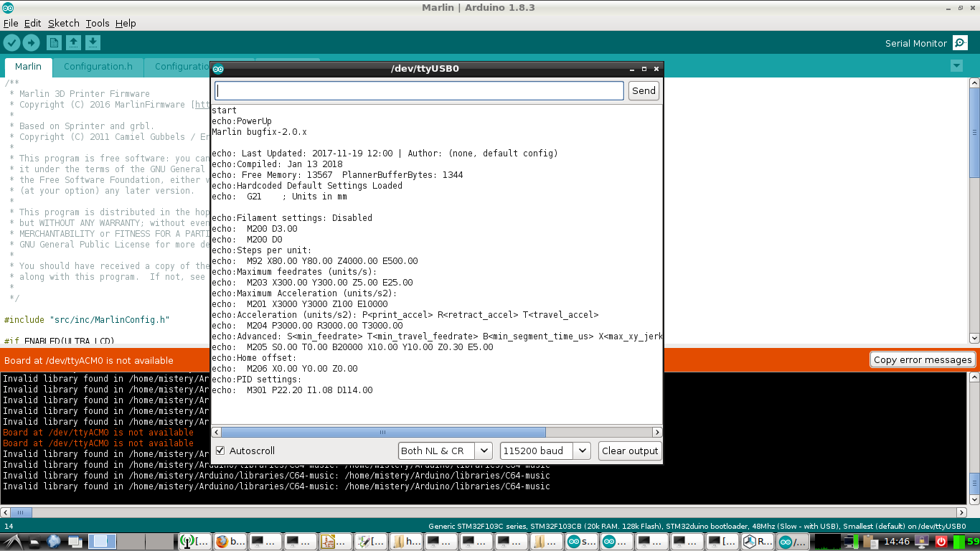The image size is (980, 551).
Task: Click the serial command input field
Action: [x=419, y=90]
